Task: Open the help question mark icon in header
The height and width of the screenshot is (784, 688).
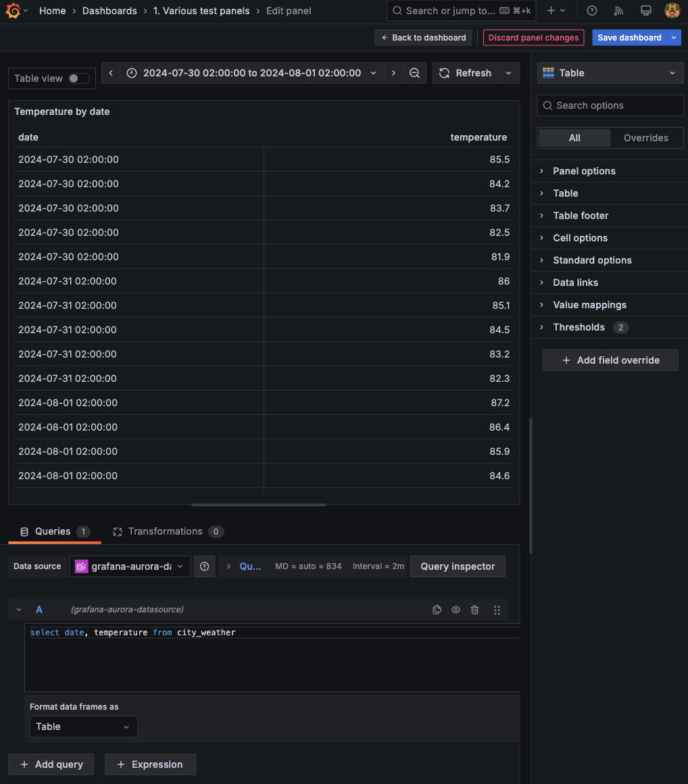Action: (591, 11)
